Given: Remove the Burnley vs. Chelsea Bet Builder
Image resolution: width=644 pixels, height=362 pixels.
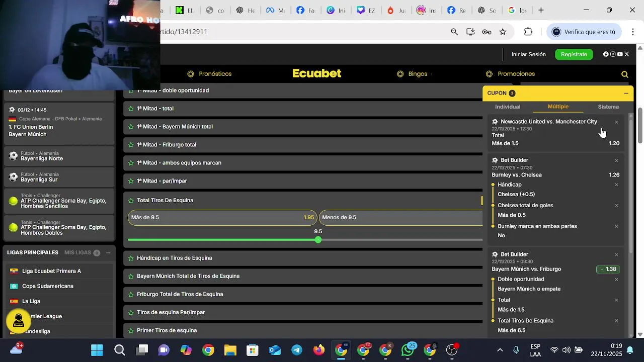Looking at the screenshot, I should [616, 160].
